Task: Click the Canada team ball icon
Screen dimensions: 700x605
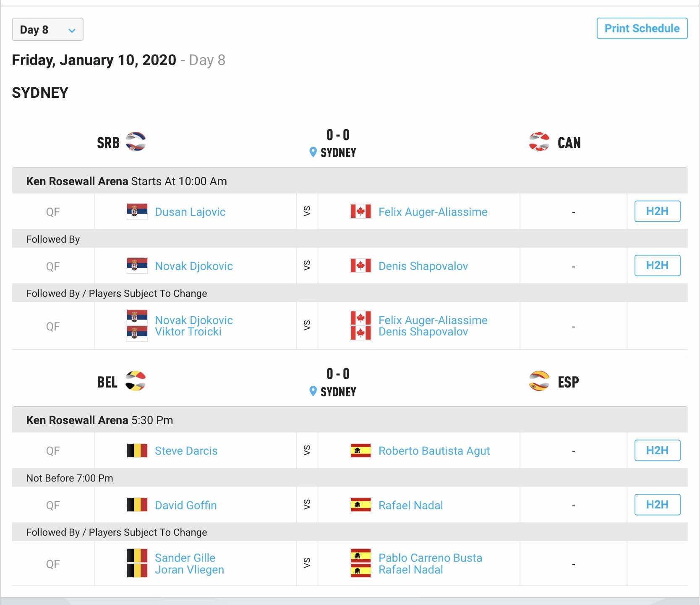Action: [x=539, y=142]
